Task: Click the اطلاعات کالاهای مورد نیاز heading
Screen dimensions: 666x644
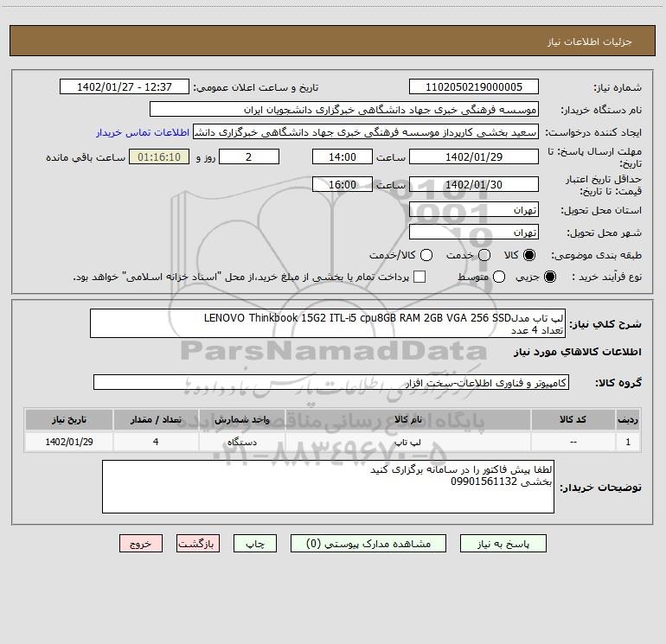Action: 577,352
